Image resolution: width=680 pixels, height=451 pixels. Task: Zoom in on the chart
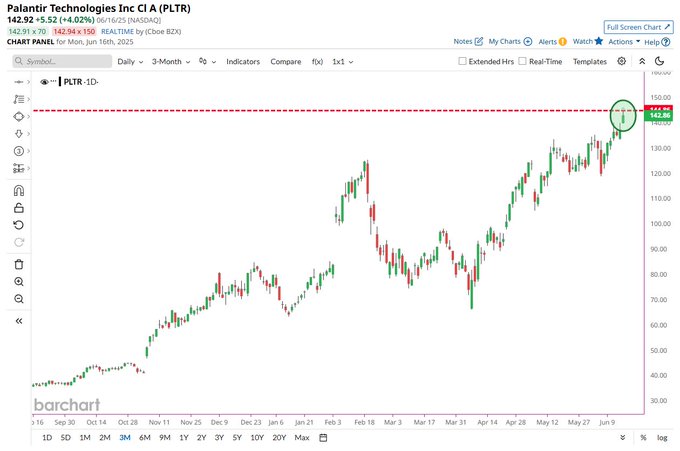pyautogui.click(x=19, y=282)
